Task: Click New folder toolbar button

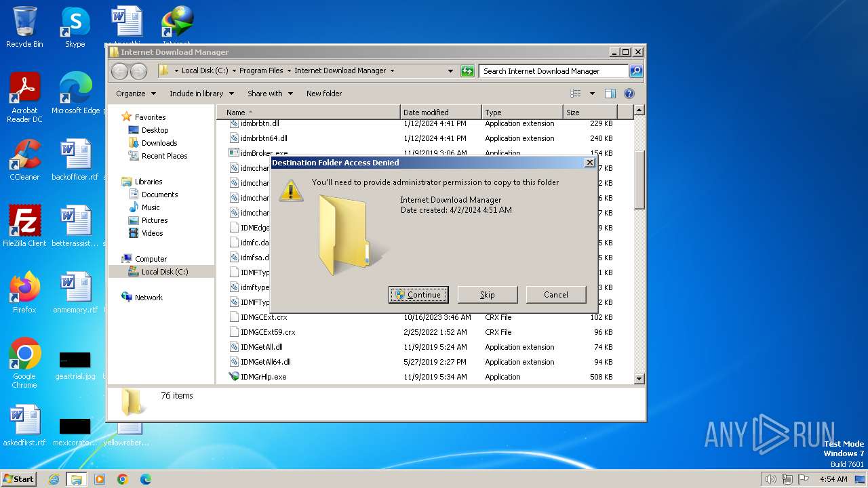Action: tap(324, 94)
